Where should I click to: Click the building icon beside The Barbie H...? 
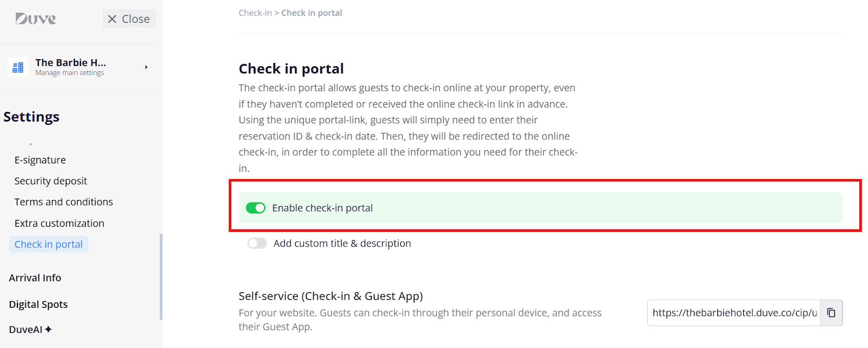18,67
